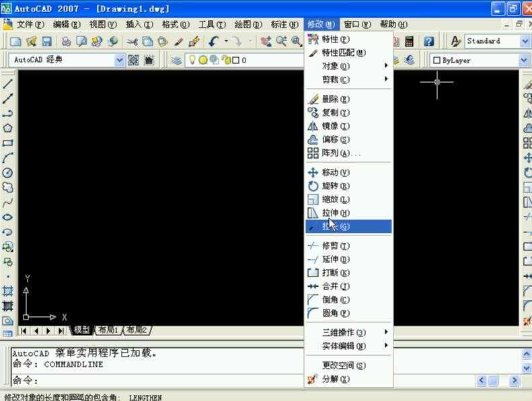
Task: Open the ByLayer color dropdown
Action: (524, 61)
